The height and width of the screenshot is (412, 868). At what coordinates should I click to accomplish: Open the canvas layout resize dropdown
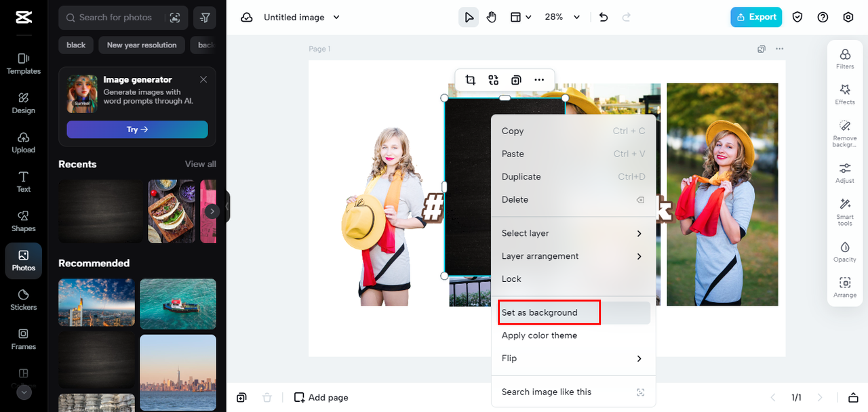[x=520, y=18]
